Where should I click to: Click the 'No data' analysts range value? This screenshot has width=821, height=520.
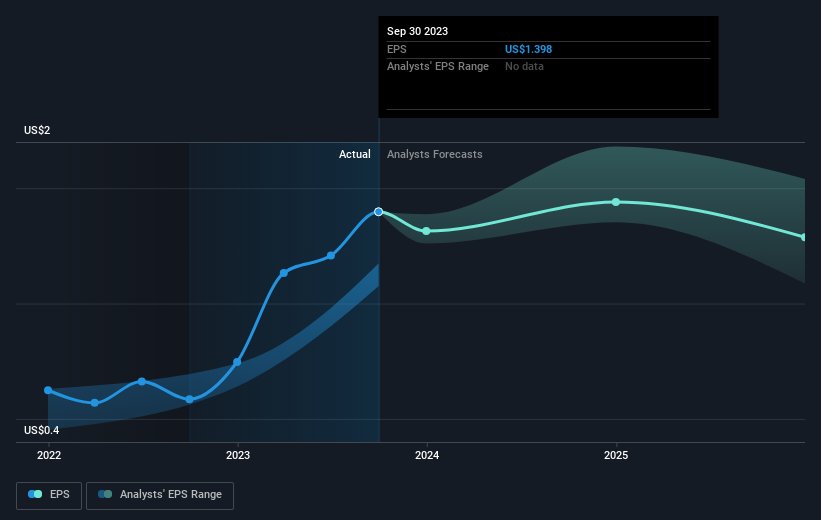click(524, 67)
